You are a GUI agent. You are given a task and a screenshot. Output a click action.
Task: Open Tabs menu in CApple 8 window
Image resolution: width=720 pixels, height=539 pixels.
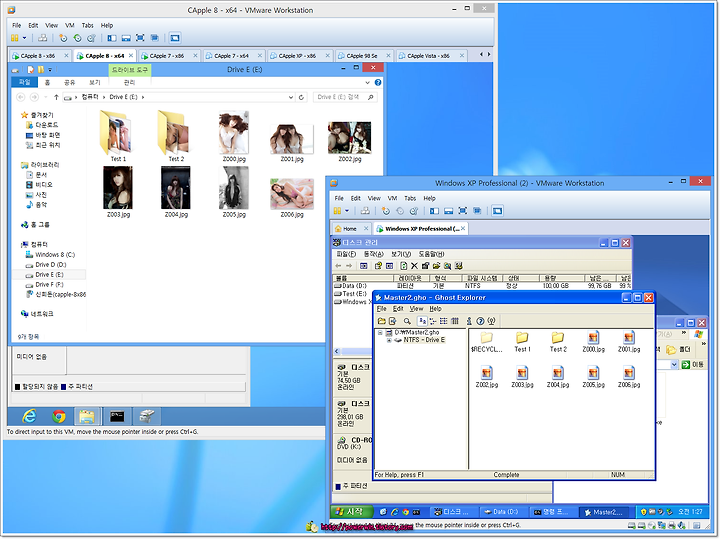[87, 25]
